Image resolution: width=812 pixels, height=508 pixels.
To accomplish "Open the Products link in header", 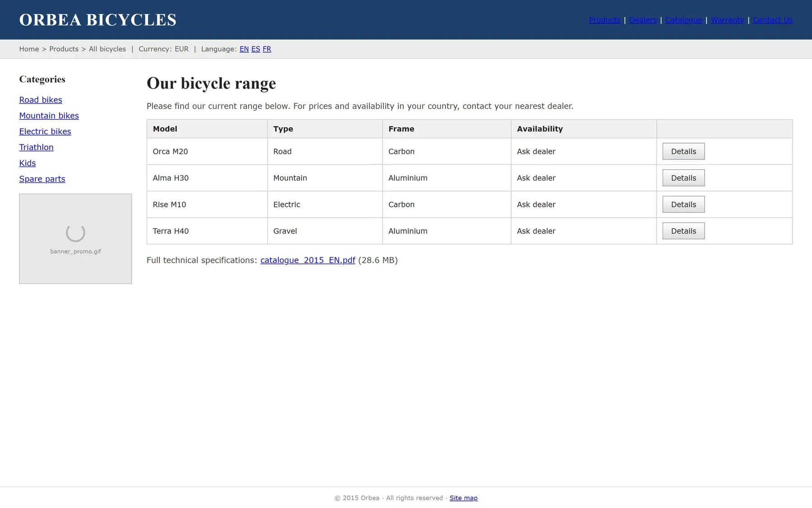I will [604, 20].
